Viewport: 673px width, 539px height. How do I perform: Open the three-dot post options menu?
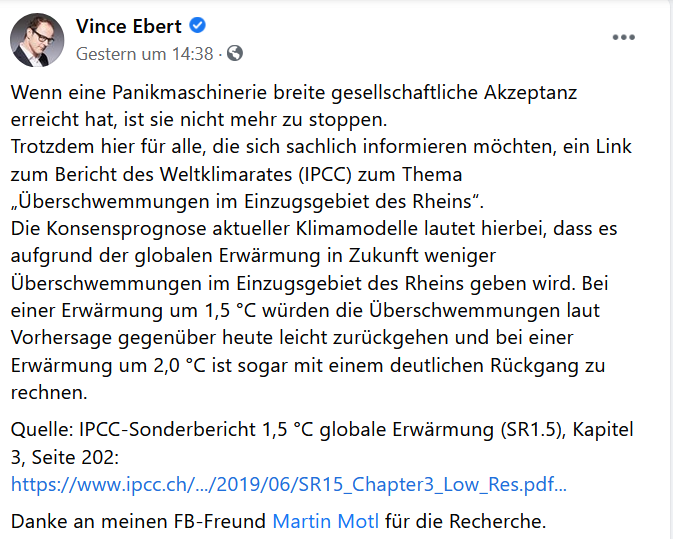click(623, 37)
